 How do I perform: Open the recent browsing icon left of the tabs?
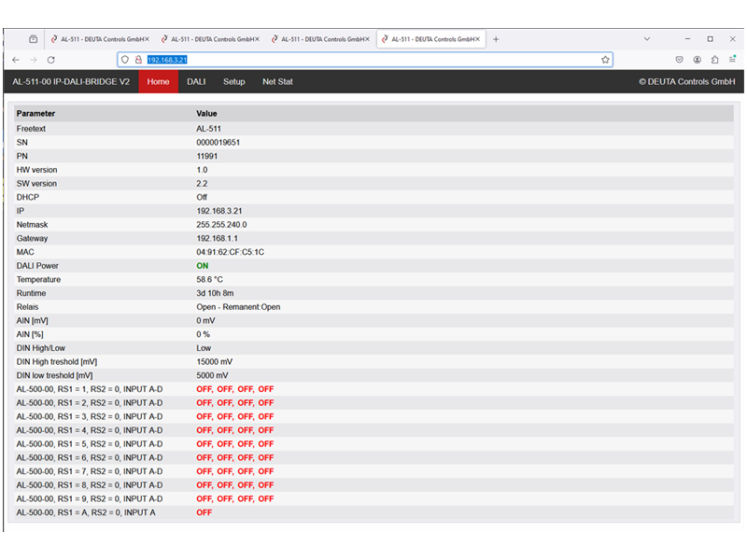click(33, 39)
